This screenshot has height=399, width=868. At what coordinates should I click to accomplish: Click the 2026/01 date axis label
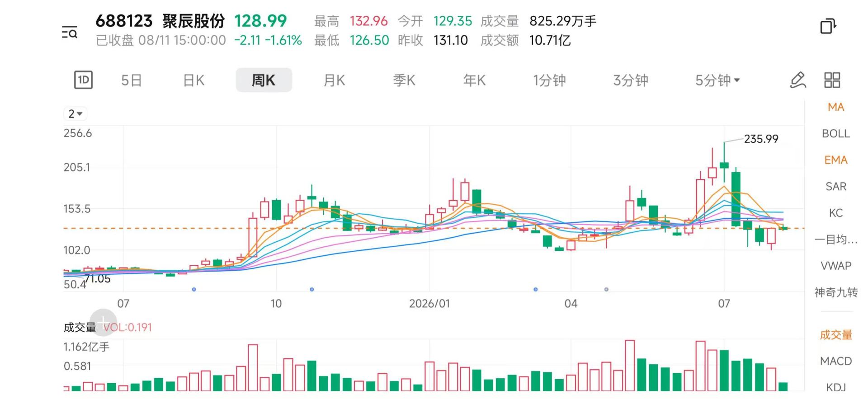429,304
